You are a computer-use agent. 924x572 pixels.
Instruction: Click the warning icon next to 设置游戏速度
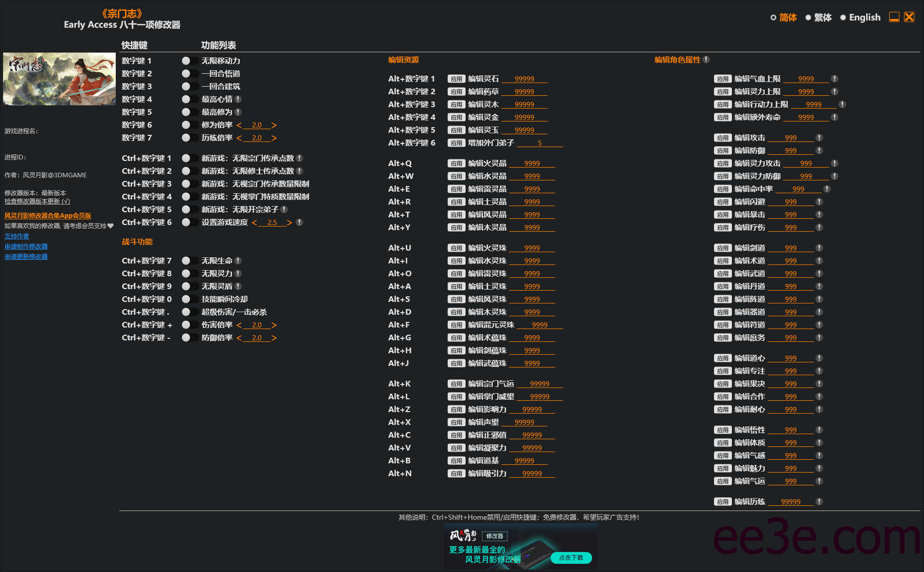(300, 222)
